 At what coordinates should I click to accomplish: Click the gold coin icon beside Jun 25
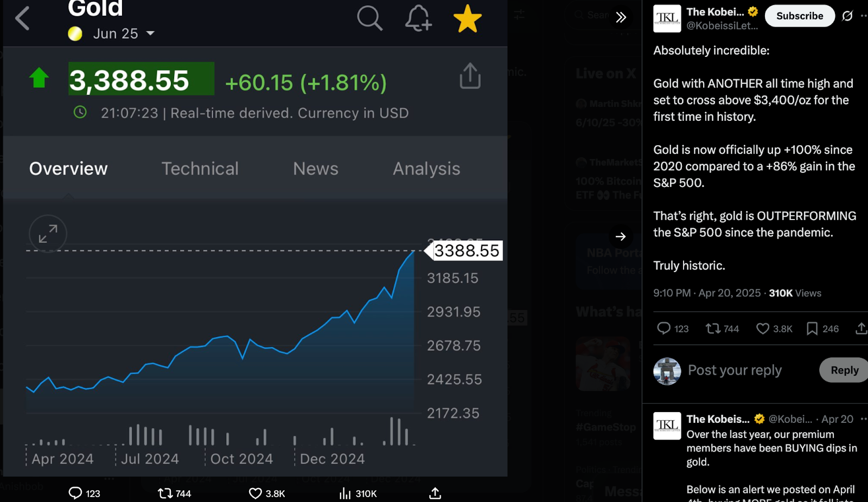[75, 34]
